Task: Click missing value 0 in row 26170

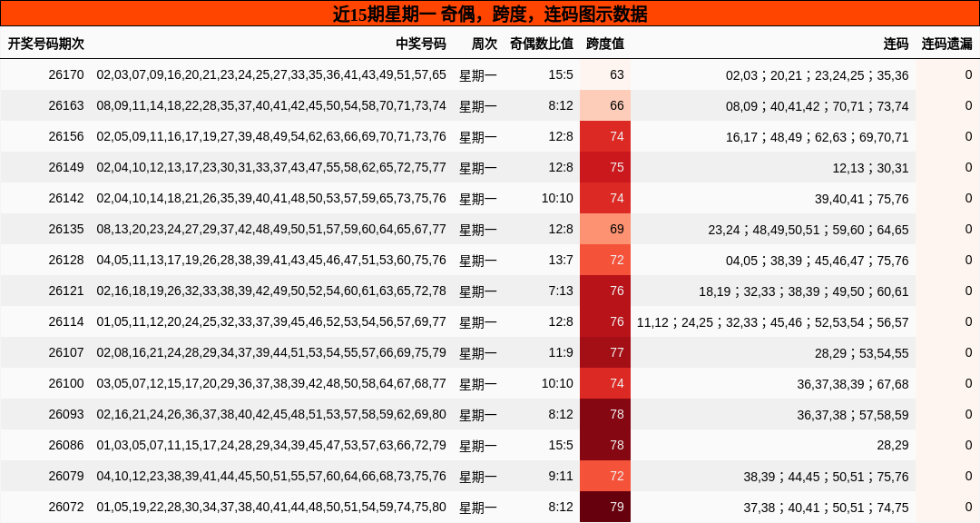Action: 968,75
